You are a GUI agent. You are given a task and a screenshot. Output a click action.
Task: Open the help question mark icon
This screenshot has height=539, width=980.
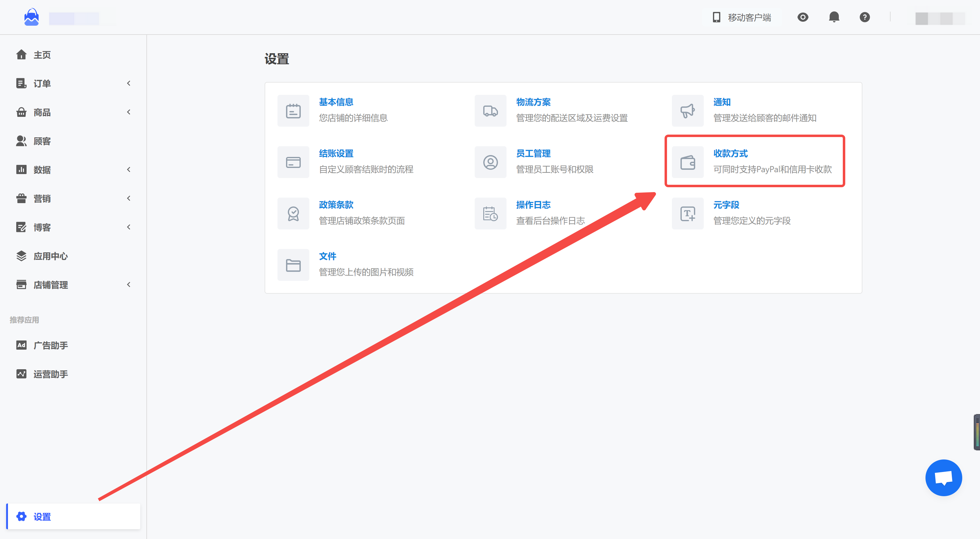point(864,17)
